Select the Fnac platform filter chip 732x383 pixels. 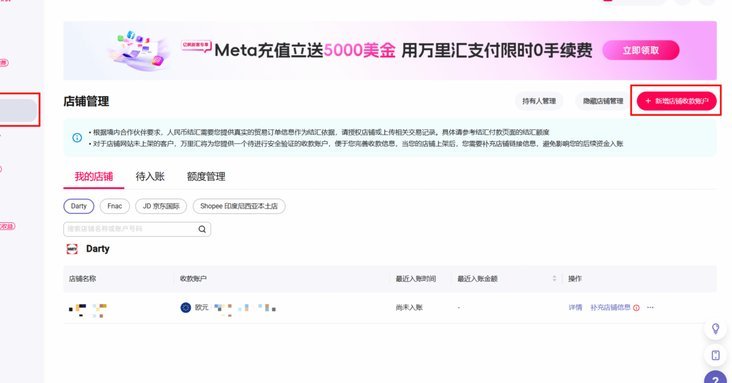tap(114, 206)
